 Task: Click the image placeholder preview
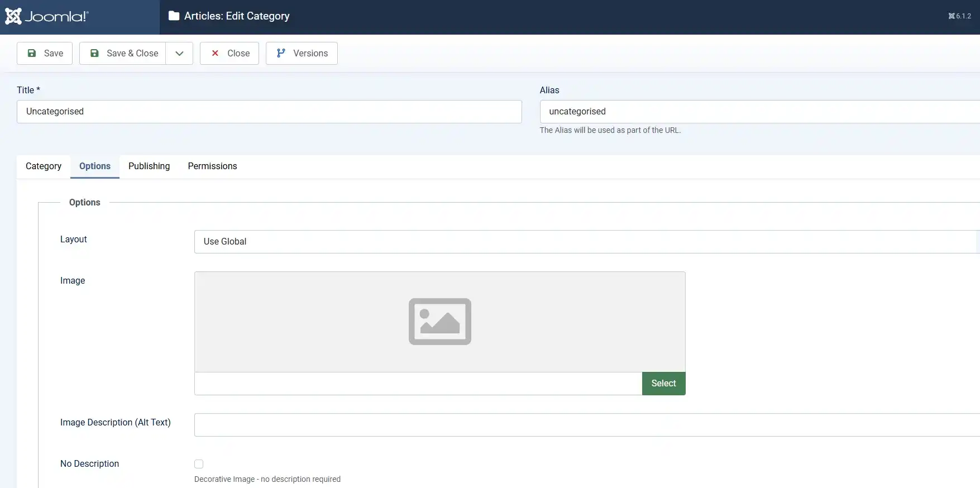[440, 322]
